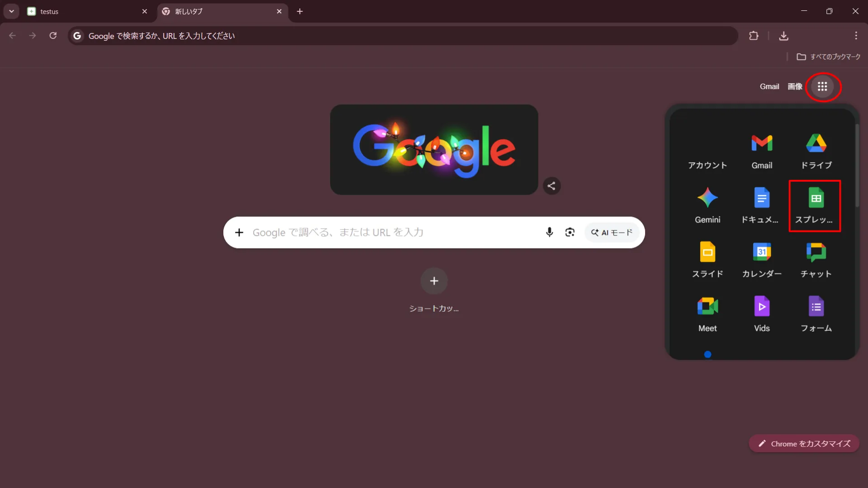This screenshot has height=488, width=868.
Task: Close the testus tab
Action: point(145,11)
